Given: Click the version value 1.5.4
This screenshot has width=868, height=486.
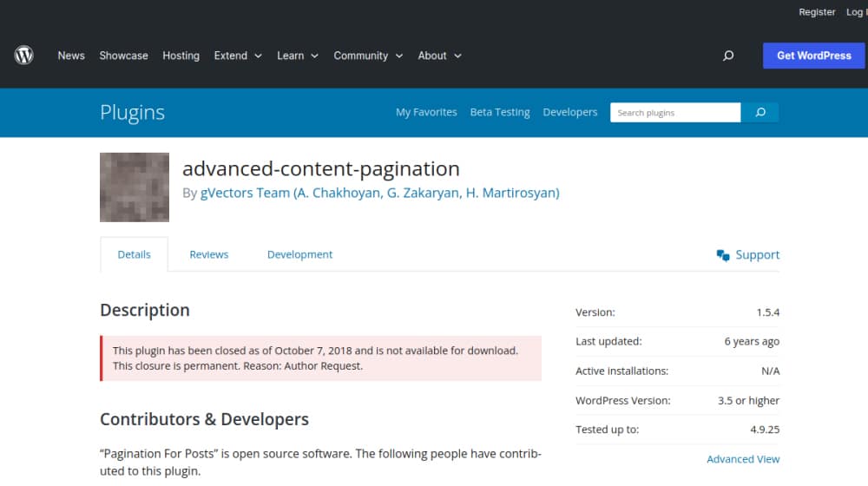Looking at the screenshot, I should pos(768,312).
